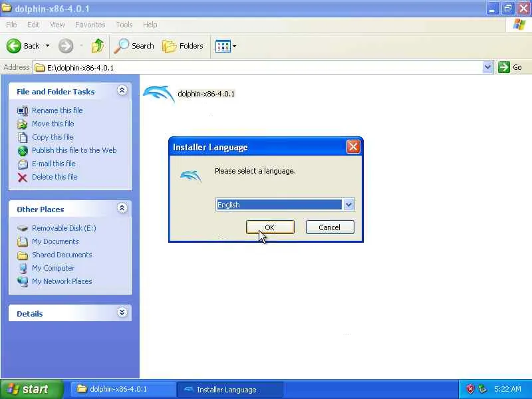
Task: Click the My Computer icon in Other Places
Action: pyautogui.click(x=23, y=269)
